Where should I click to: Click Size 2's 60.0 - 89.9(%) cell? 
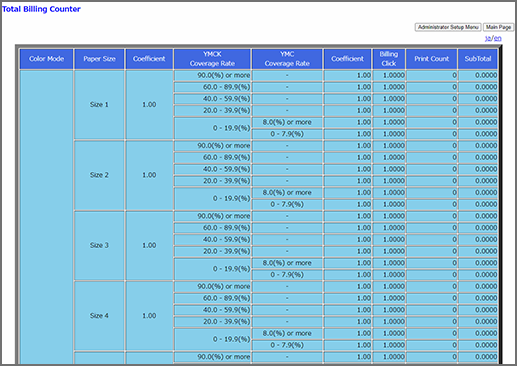coord(212,158)
